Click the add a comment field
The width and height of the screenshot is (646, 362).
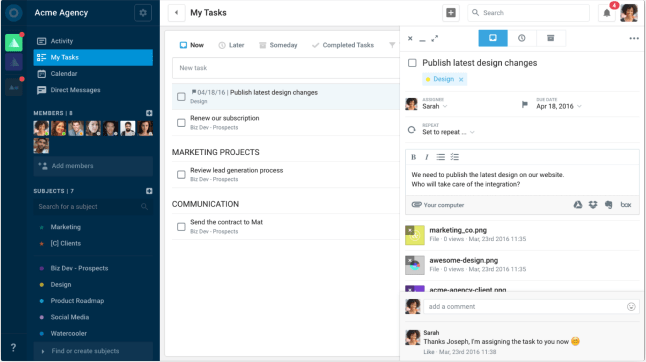(531, 307)
